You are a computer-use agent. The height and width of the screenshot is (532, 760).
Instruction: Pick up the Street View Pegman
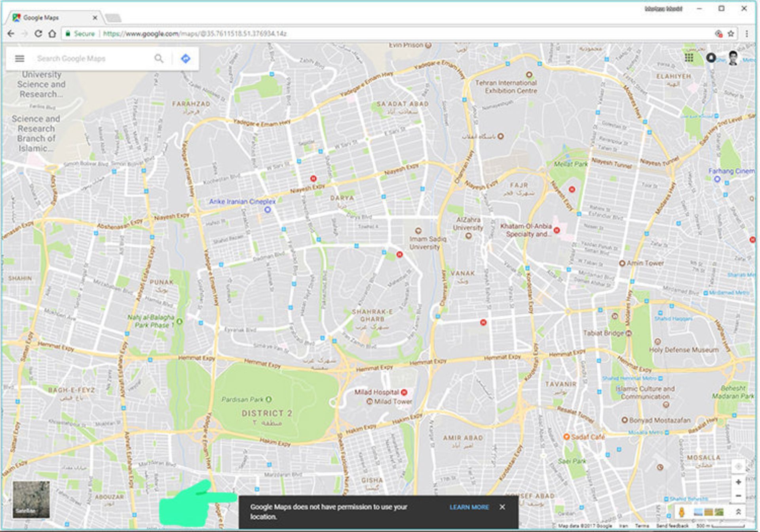[681, 512]
